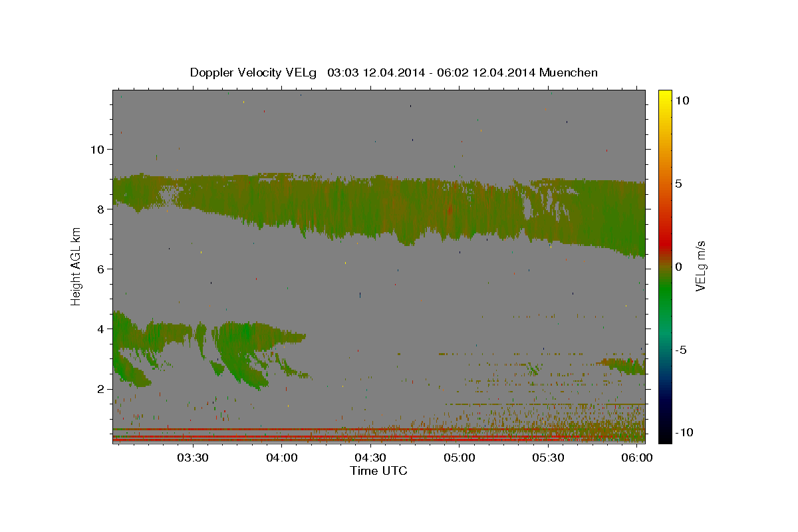
Task: Click the colorbar value 0 label
Action: pos(679,267)
